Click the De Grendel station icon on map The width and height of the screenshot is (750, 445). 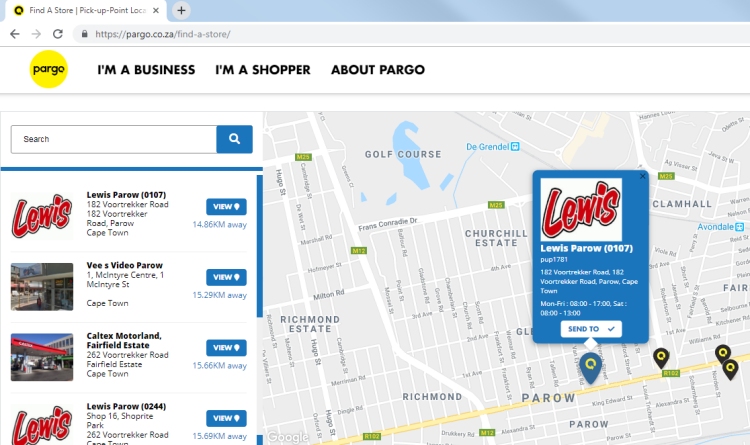pos(515,146)
